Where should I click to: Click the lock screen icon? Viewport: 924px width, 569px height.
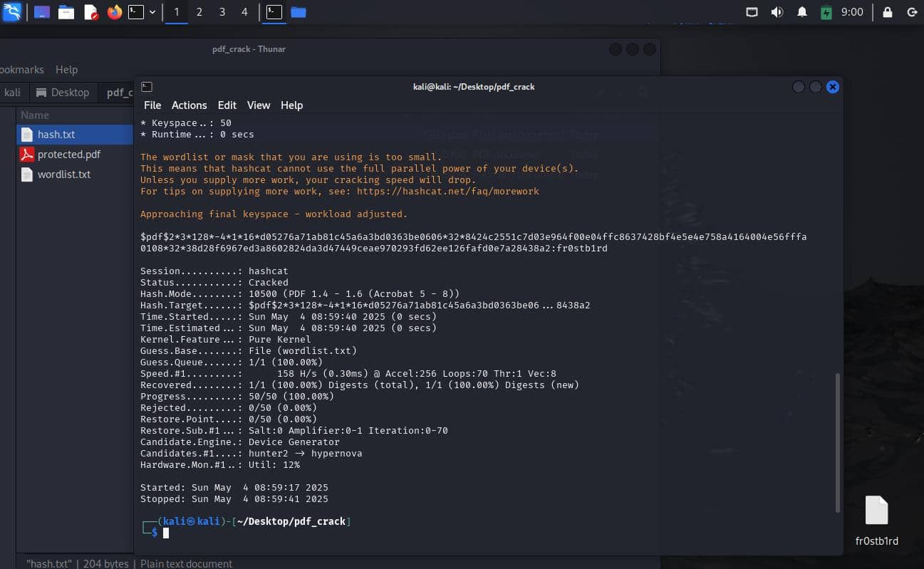click(x=888, y=12)
